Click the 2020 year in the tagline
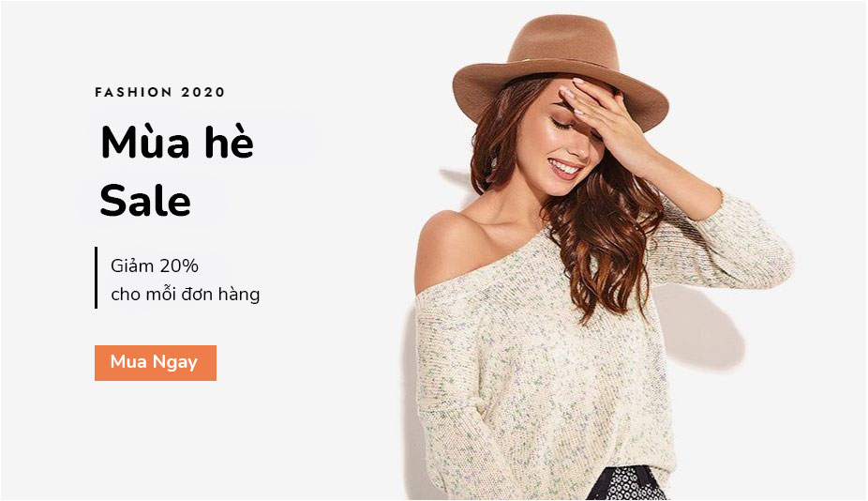The image size is (868, 501). (202, 92)
